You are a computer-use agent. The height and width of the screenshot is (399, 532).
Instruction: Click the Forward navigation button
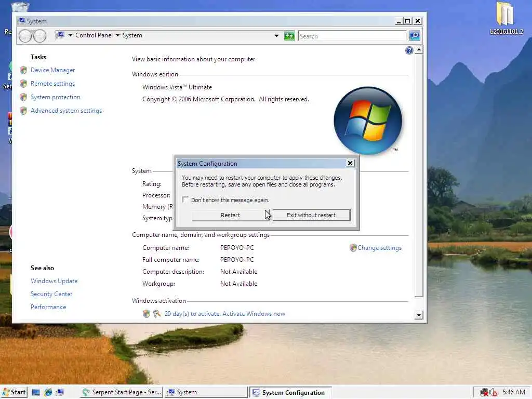pos(39,36)
